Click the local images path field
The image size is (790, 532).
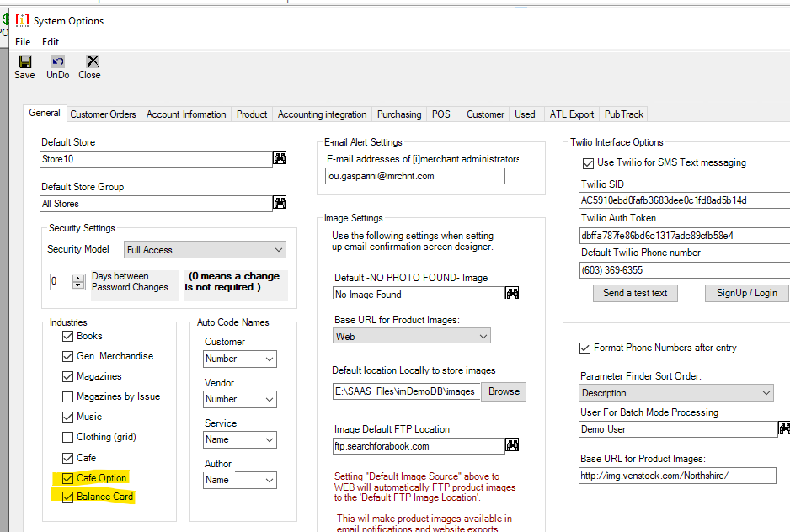[407, 391]
